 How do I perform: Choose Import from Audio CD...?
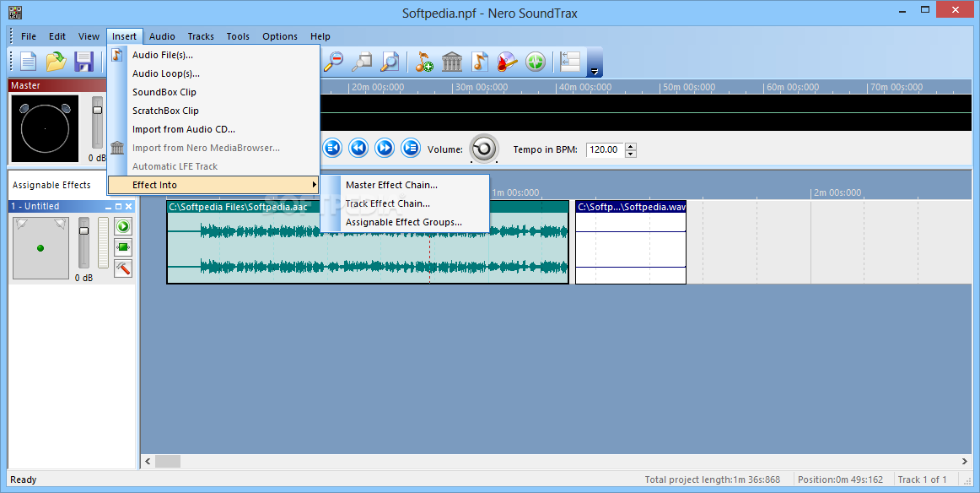pyautogui.click(x=213, y=129)
